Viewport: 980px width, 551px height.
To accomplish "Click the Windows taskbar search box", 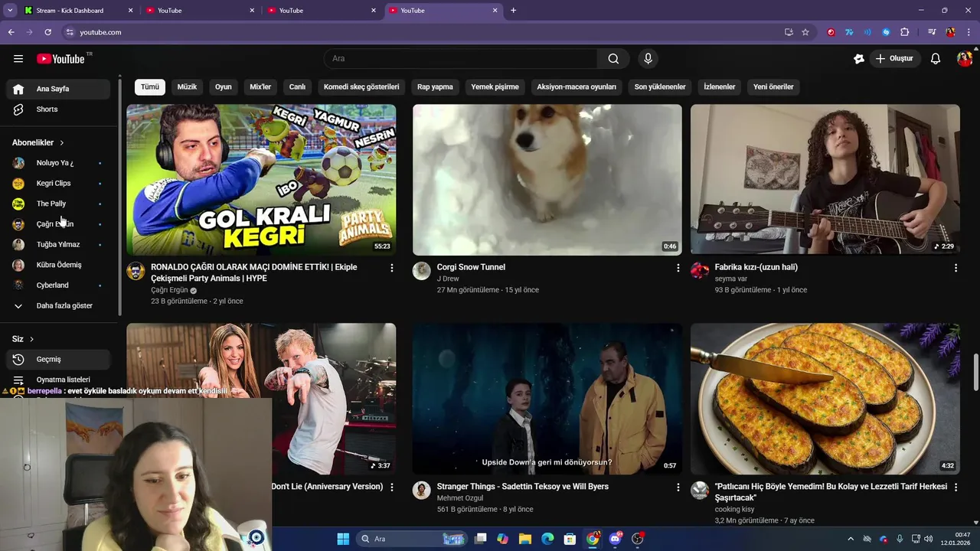I will pyautogui.click(x=410, y=539).
